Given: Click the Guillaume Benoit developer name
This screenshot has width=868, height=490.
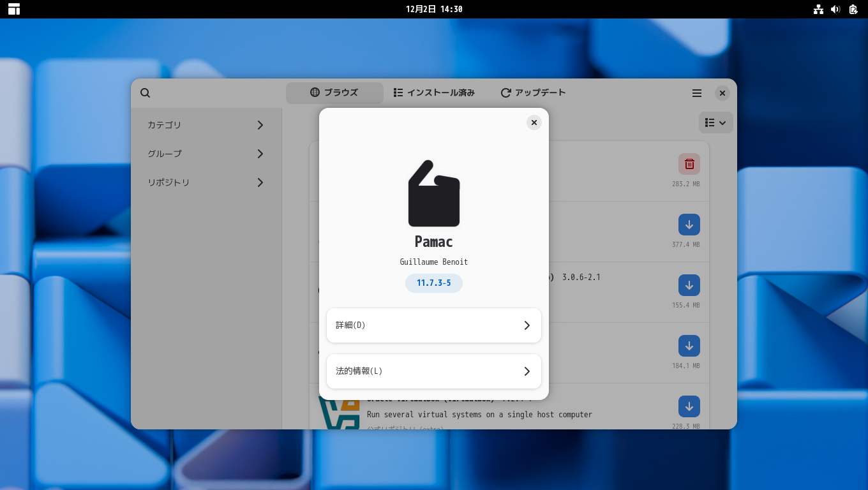Looking at the screenshot, I should (x=434, y=262).
